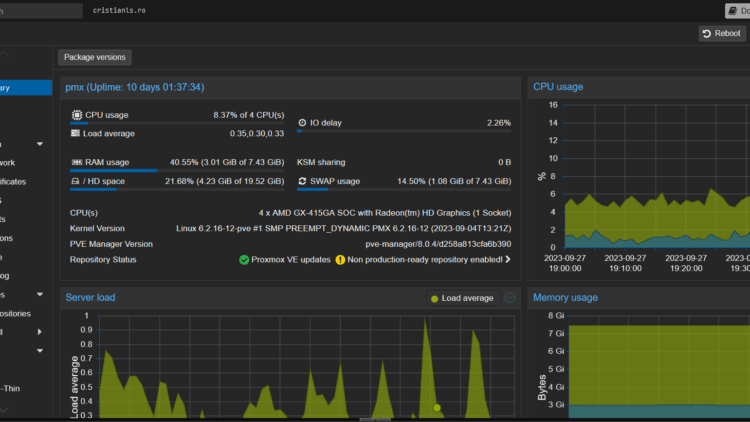Click the SWAP usage refresh icon
This screenshot has height=422, width=750.
click(302, 181)
